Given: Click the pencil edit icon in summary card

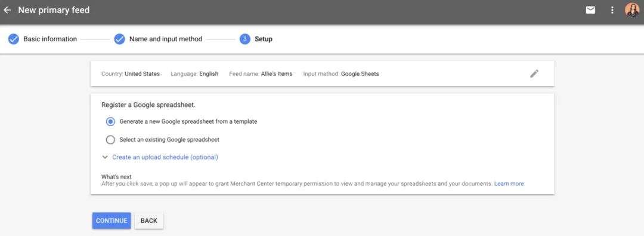Looking at the screenshot, I should (x=534, y=73).
